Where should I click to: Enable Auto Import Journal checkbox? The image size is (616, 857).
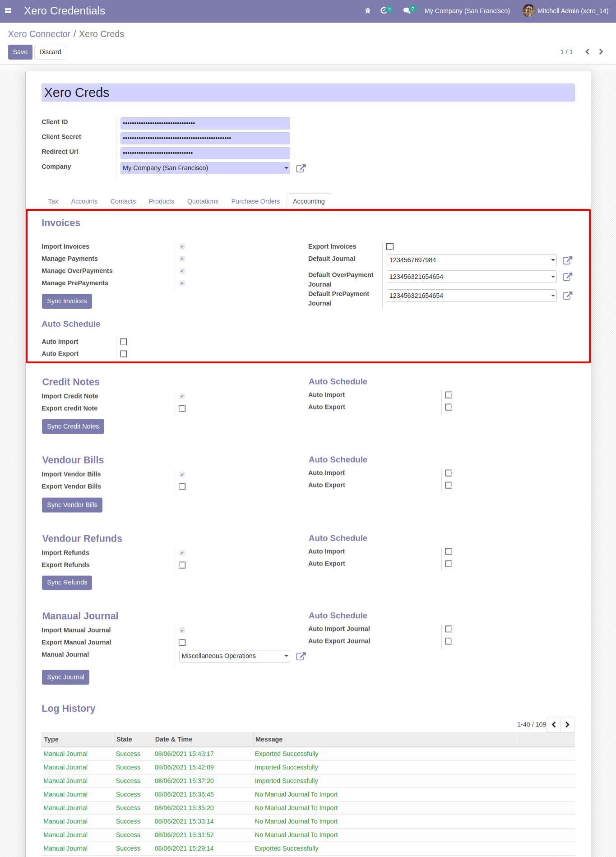pyautogui.click(x=449, y=629)
